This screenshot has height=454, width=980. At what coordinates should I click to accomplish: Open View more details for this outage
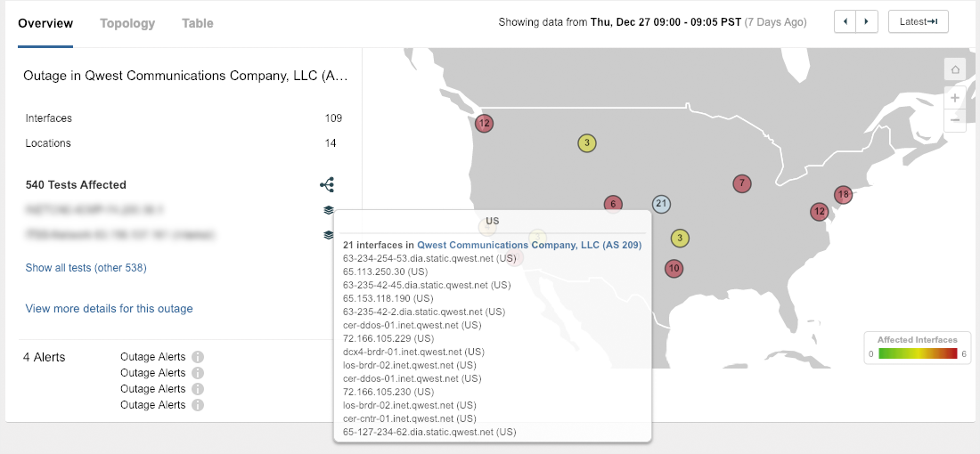[109, 309]
